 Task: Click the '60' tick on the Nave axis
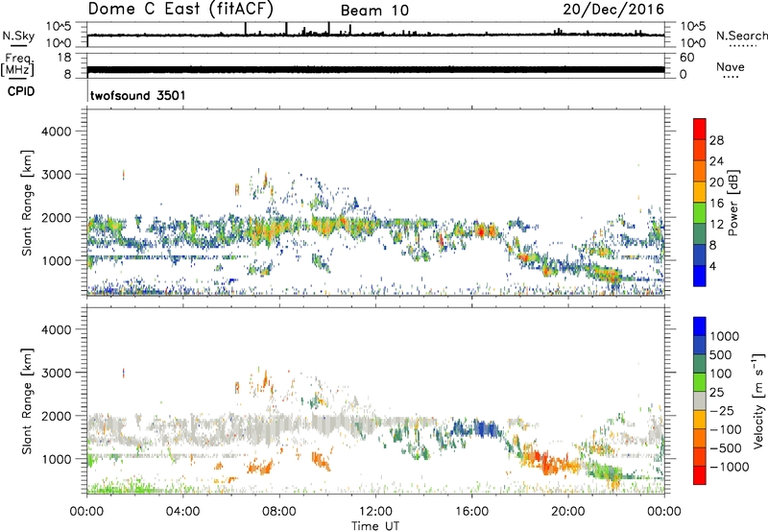point(686,58)
